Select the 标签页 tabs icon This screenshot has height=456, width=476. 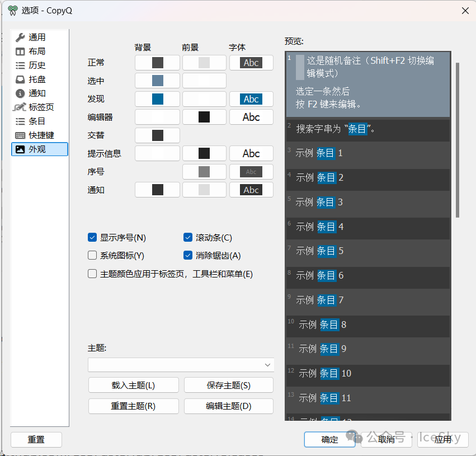point(20,107)
